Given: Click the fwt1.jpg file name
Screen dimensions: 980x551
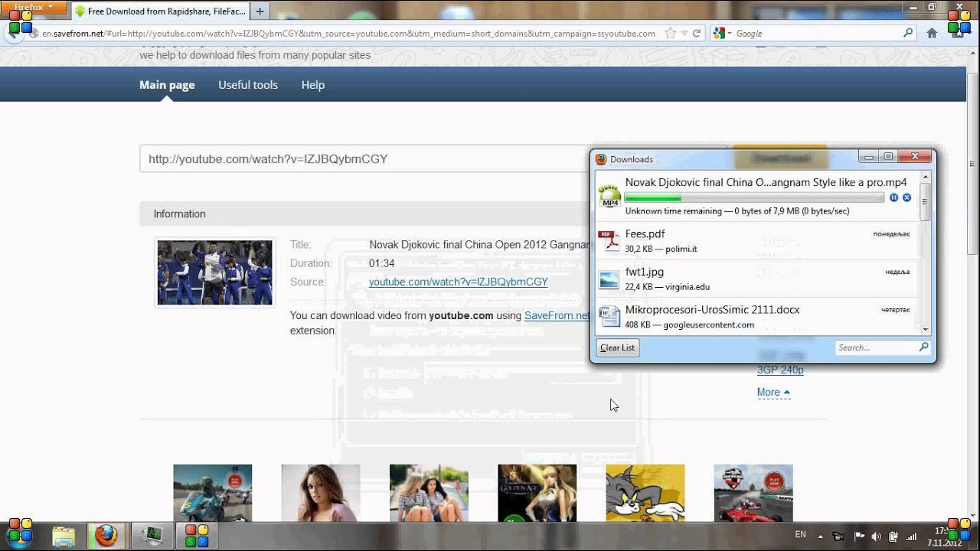Looking at the screenshot, I should click(644, 272).
